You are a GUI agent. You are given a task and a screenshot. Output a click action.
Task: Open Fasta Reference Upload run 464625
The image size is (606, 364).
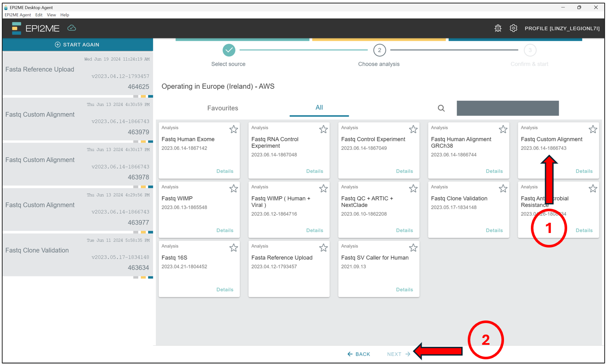point(78,75)
